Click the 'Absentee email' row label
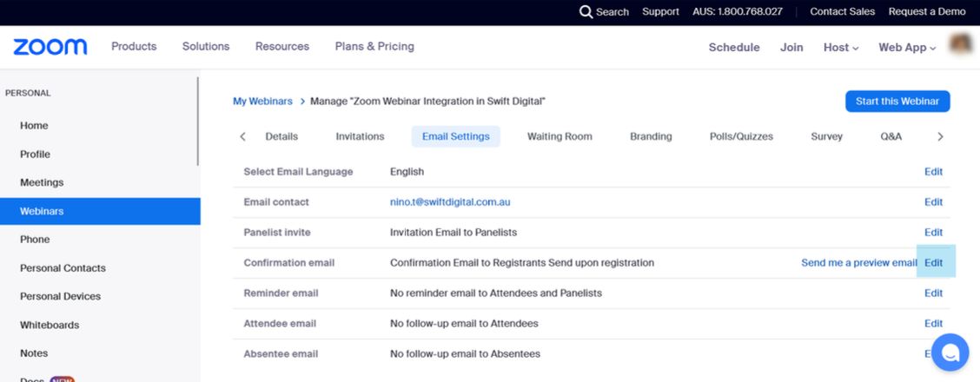 point(281,354)
